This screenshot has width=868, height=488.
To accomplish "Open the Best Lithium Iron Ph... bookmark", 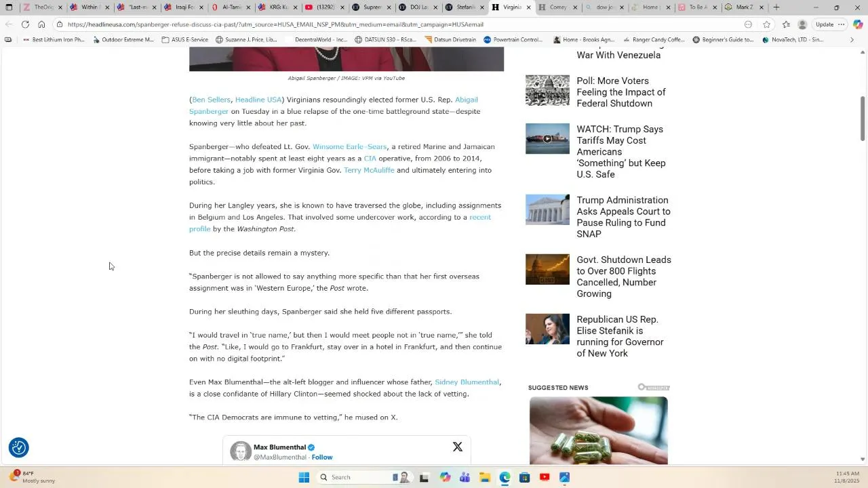I will pyautogui.click(x=54, y=40).
